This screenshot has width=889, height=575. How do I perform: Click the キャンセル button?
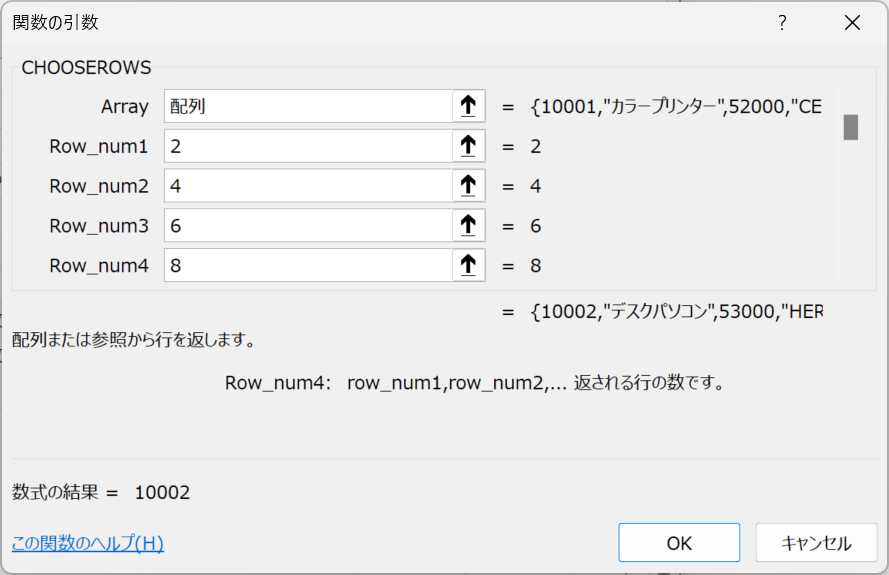coord(816,543)
